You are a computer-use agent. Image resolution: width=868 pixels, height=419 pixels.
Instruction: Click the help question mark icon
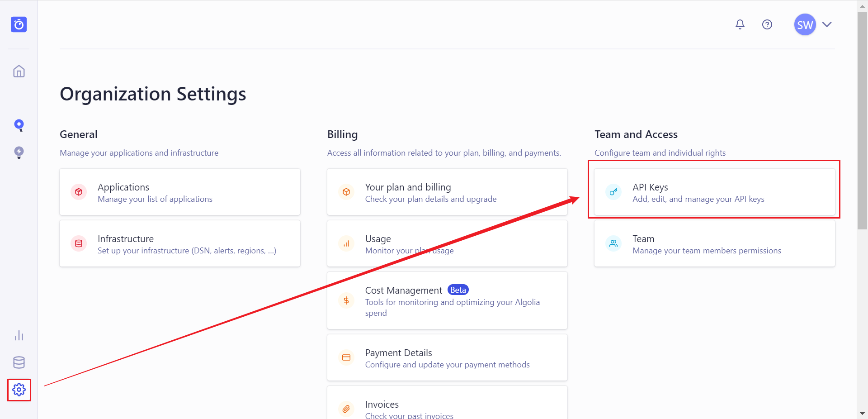click(767, 24)
